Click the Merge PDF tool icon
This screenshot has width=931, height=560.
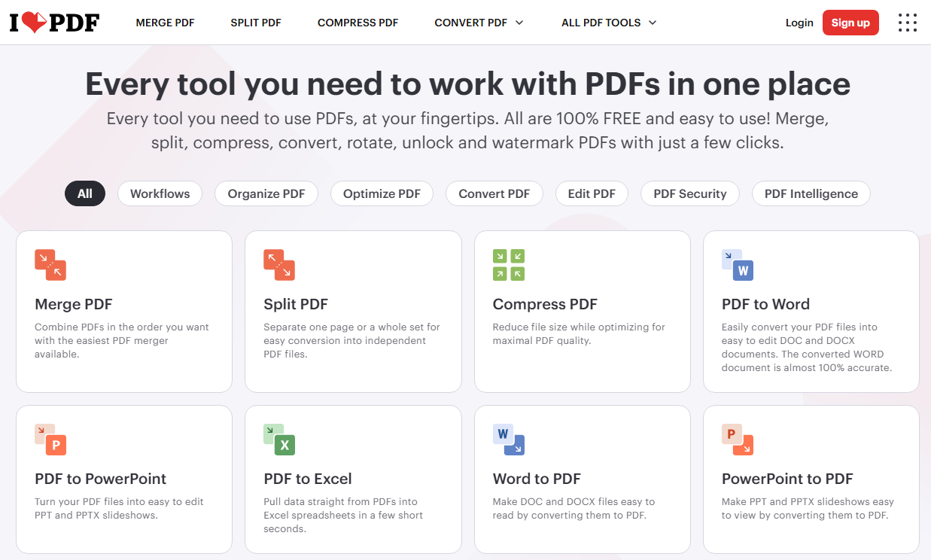point(50,265)
